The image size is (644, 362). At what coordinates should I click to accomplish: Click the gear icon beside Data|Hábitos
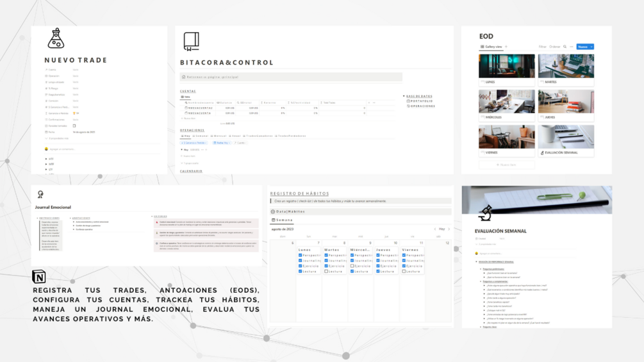point(273,211)
